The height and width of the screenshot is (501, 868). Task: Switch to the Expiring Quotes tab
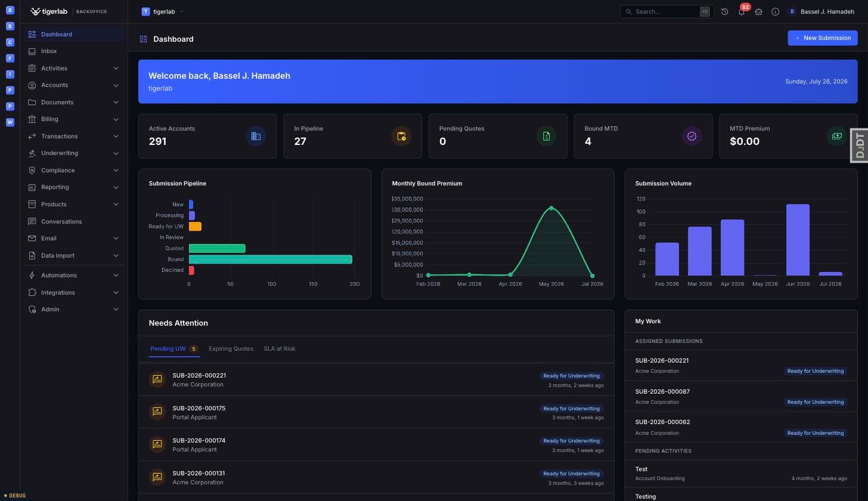coord(231,349)
